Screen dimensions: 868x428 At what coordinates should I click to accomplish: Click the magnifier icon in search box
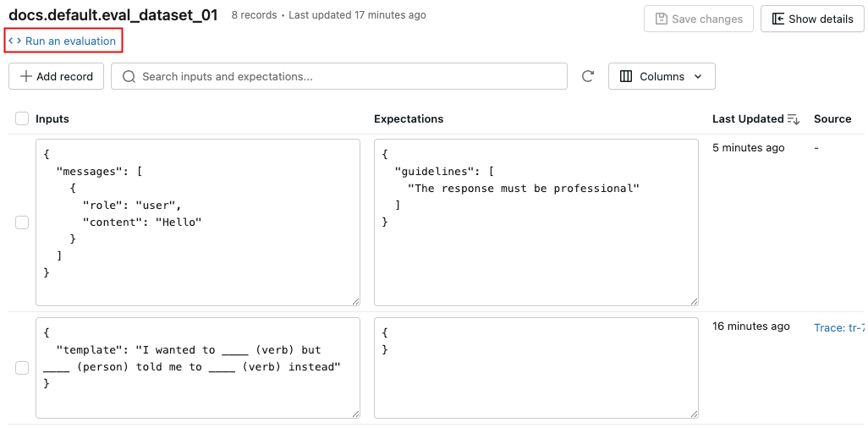[x=129, y=76]
